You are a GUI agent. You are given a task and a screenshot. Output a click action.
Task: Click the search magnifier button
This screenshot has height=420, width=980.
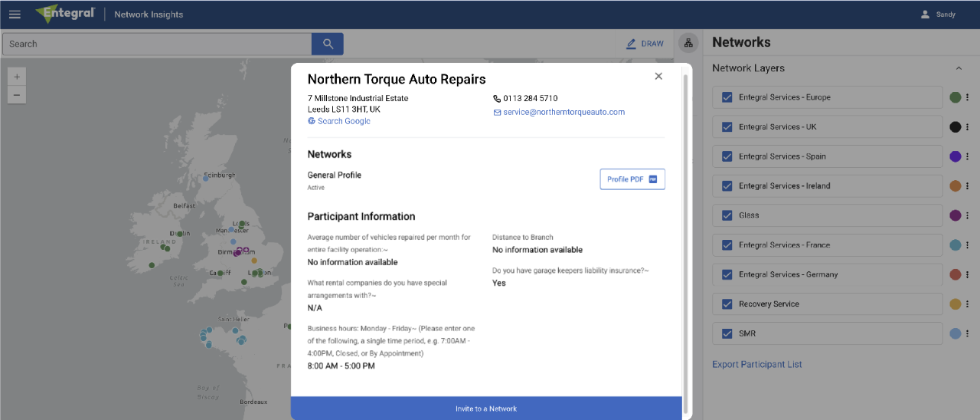(x=328, y=44)
